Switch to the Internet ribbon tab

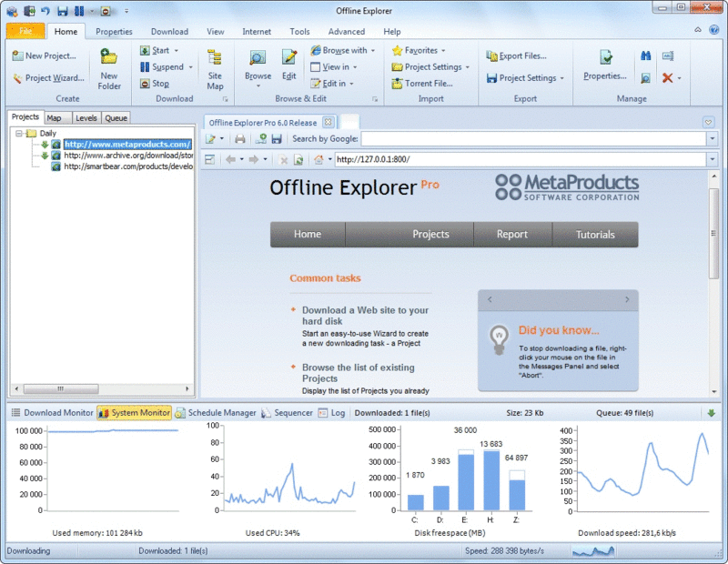tap(256, 30)
